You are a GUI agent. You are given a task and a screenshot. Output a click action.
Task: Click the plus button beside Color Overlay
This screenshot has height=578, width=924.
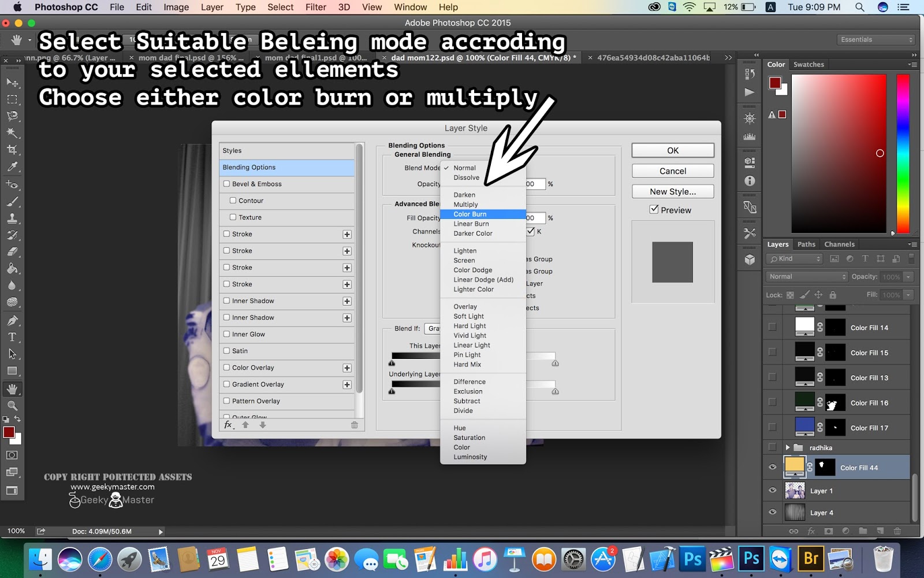(347, 368)
